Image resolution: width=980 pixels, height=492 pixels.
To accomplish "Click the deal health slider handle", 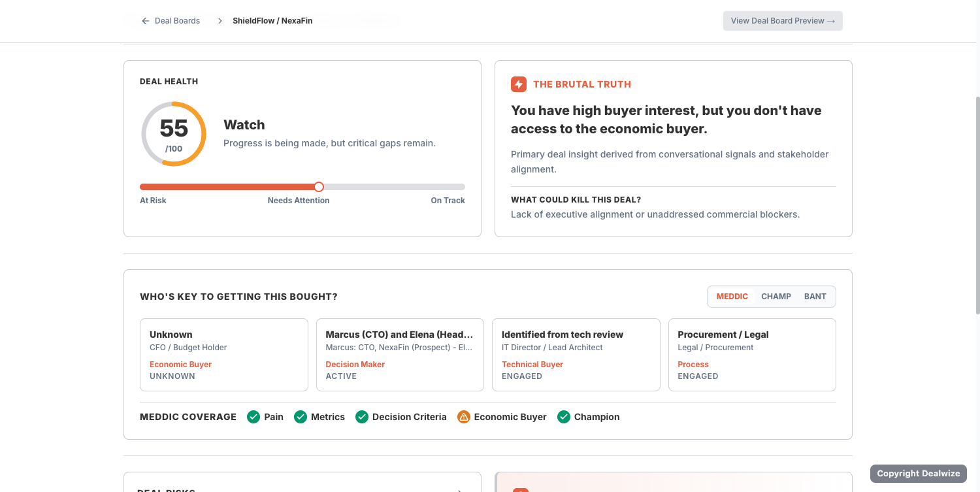I will tap(319, 187).
